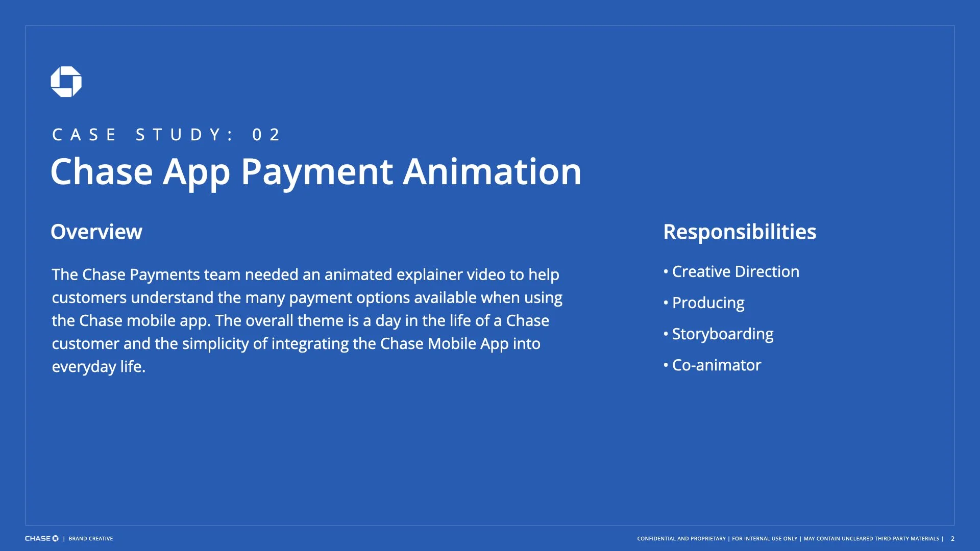Click 'FOR INTERNAL USE ONLY' in the footer
Screen dimensions: 980x551
tap(765, 539)
